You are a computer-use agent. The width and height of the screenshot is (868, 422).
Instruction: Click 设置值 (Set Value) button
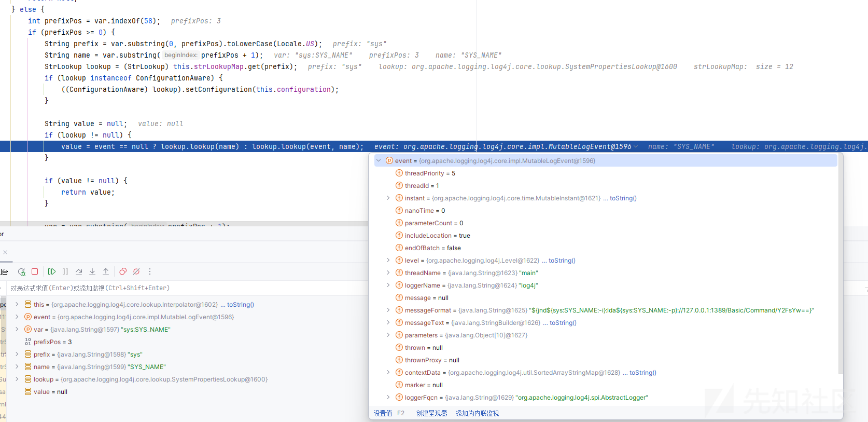(x=383, y=413)
